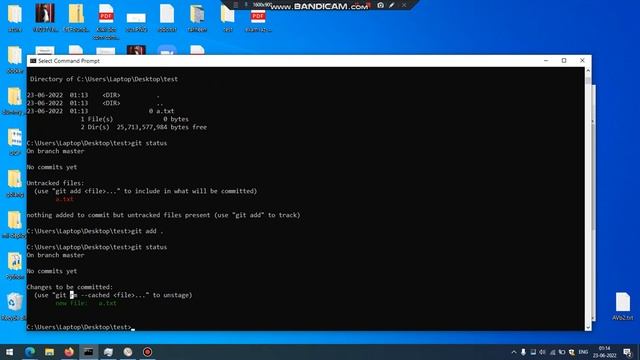Image resolution: width=640 pixels, height=360 pixels.
Task: Click the '1 File(s) 0 bytes' line
Action: click(135, 119)
